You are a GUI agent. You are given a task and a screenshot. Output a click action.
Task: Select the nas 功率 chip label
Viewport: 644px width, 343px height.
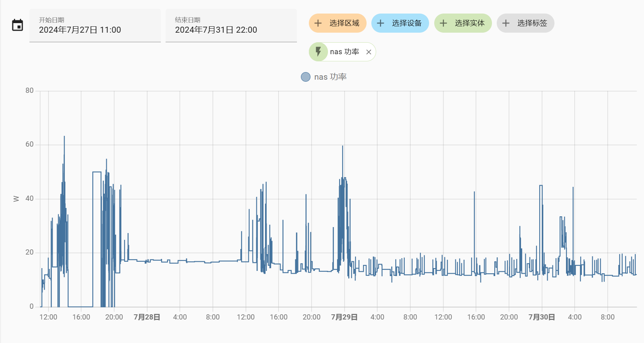coord(344,52)
